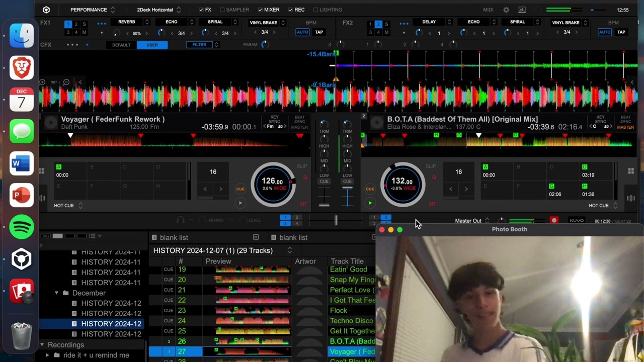The width and height of the screenshot is (644, 362).
Task: Click the TAG filter icon in browser
Action: coord(45,236)
